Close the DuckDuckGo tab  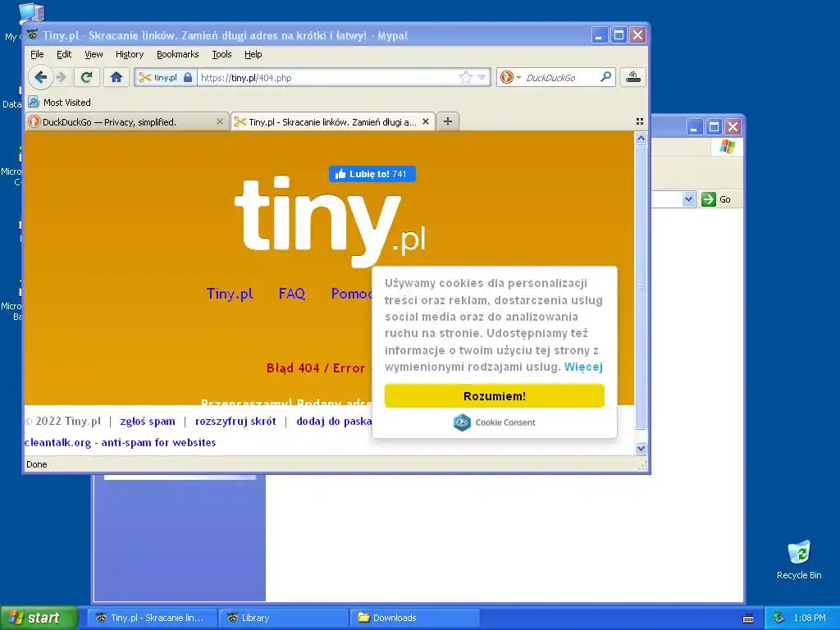[220, 121]
